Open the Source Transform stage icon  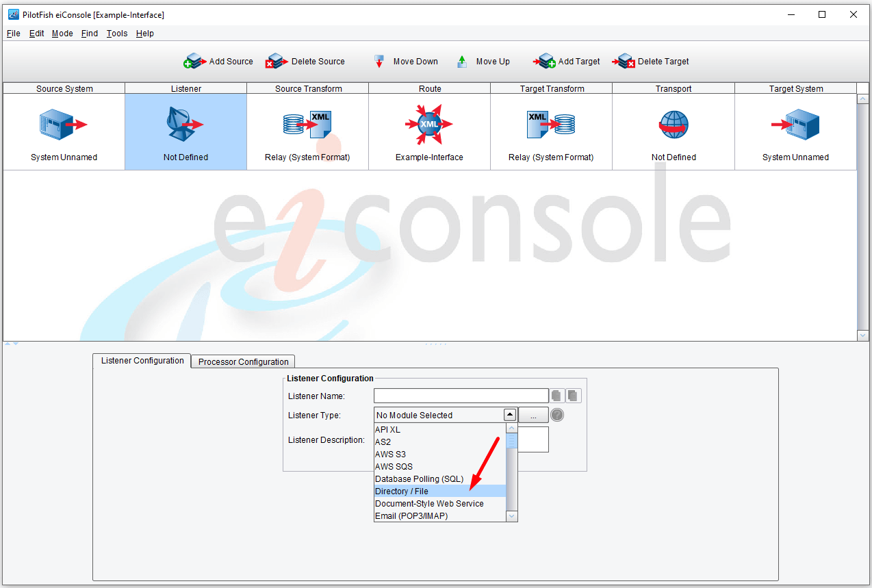tap(307, 125)
